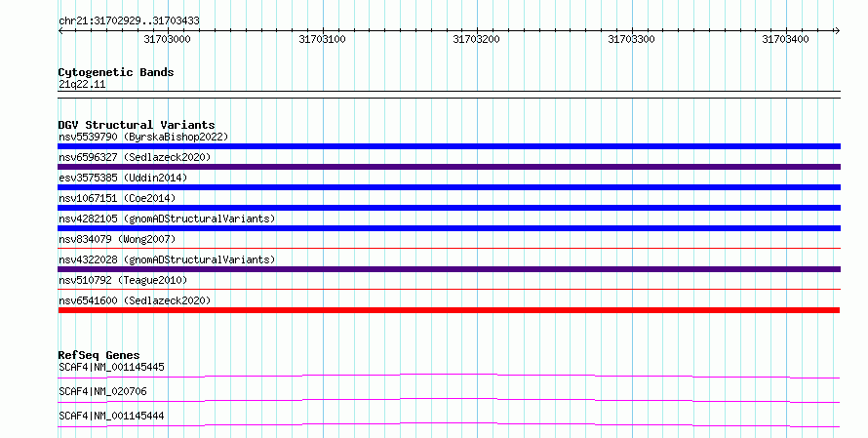Open the Cytogenetic Bands track title
The width and height of the screenshot is (868, 438).
[116, 72]
